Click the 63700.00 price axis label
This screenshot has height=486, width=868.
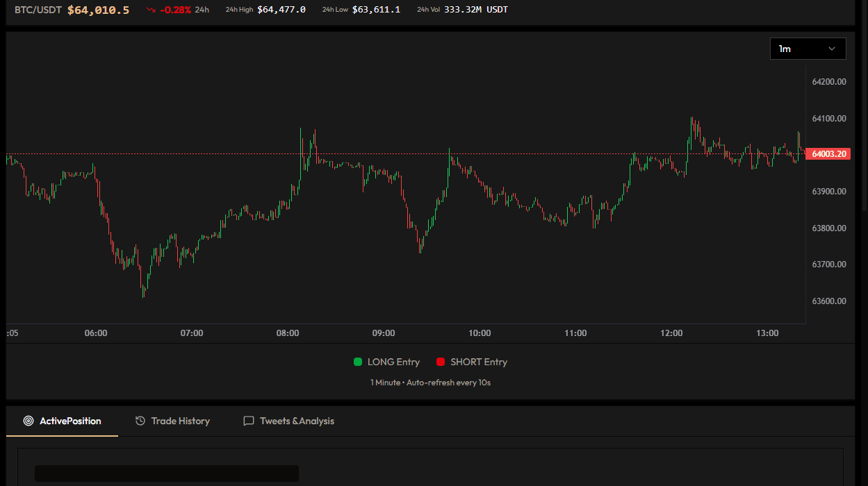pos(829,264)
